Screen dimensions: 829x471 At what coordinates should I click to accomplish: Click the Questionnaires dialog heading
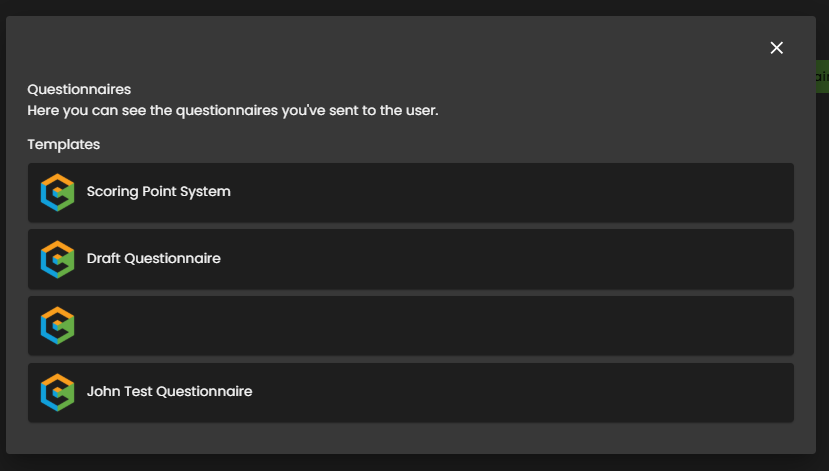coord(79,89)
